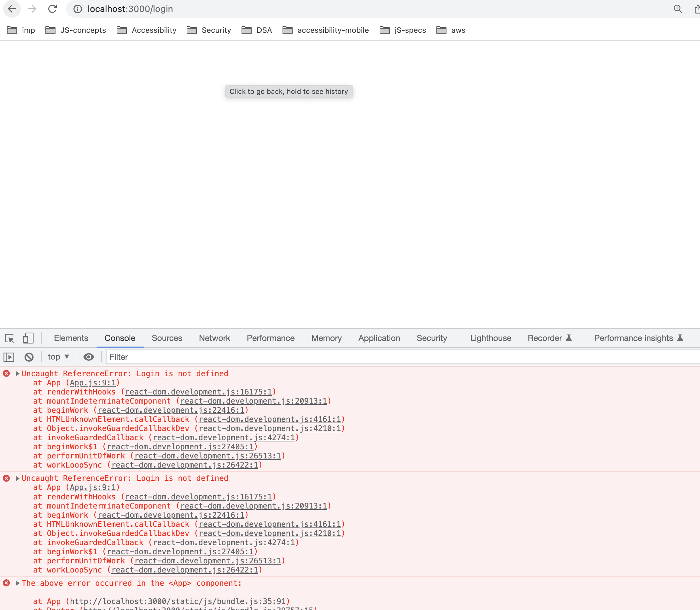The image size is (700, 610).
Task: Clear the console with ban icon
Action: [x=29, y=357]
